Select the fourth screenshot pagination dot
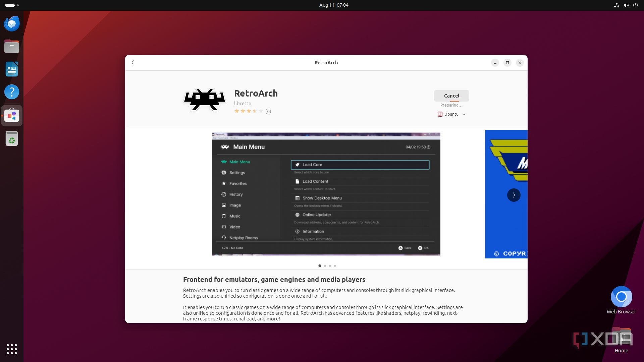The image size is (644, 362). click(335, 266)
